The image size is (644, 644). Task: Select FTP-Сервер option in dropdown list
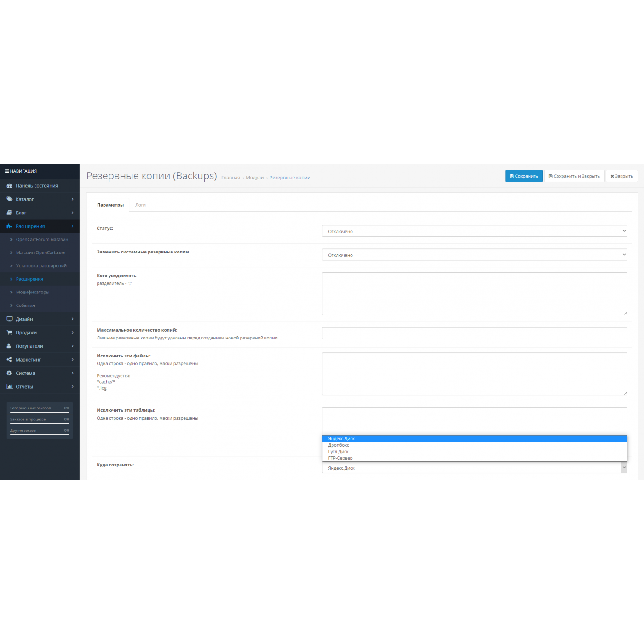pos(340,458)
